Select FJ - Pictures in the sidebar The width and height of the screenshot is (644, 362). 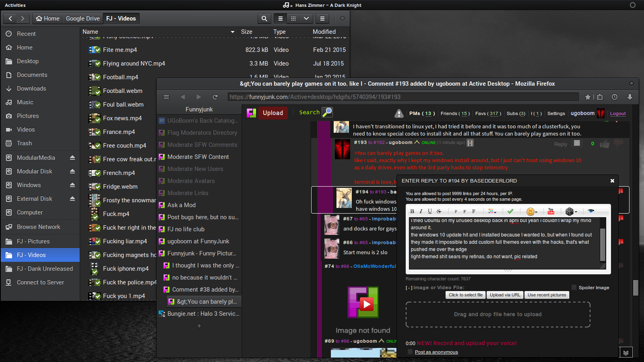[x=33, y=241]
